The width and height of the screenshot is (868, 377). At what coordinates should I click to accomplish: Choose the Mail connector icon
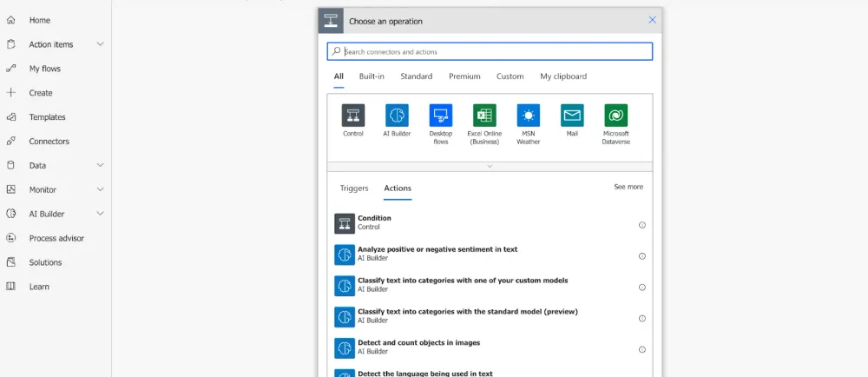click(572, 116)
